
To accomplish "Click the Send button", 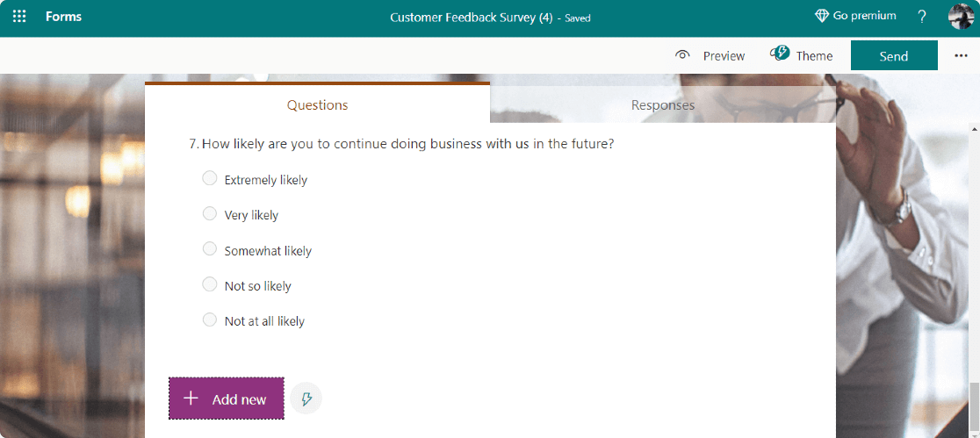I will point(893,55).
